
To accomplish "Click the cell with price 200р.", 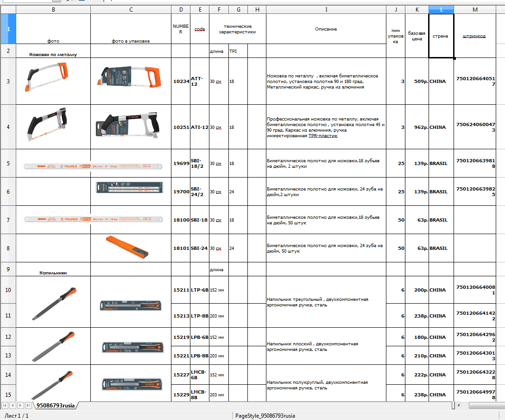I will click(417, 290).
